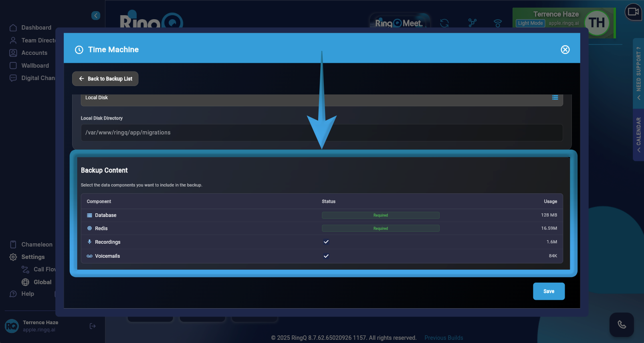Expand the Calendar side panel
This screenshot has width=644, height=343.
tap(638, 134)
